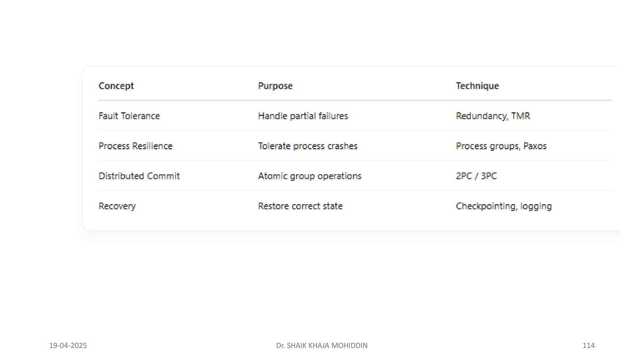Select the Atomic group operations cell
Image resolution: width=644 pixels, height=362 pixels.
point(309,176)
